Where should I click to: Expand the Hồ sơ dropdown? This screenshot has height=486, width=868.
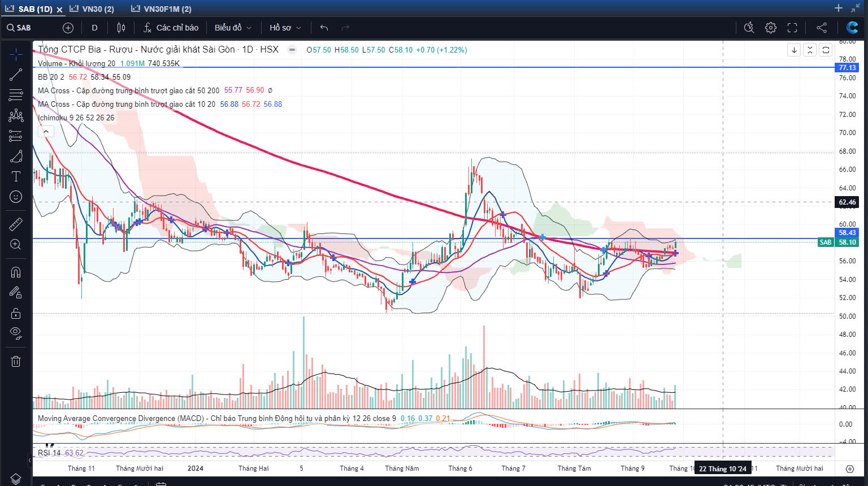(285, 28)
